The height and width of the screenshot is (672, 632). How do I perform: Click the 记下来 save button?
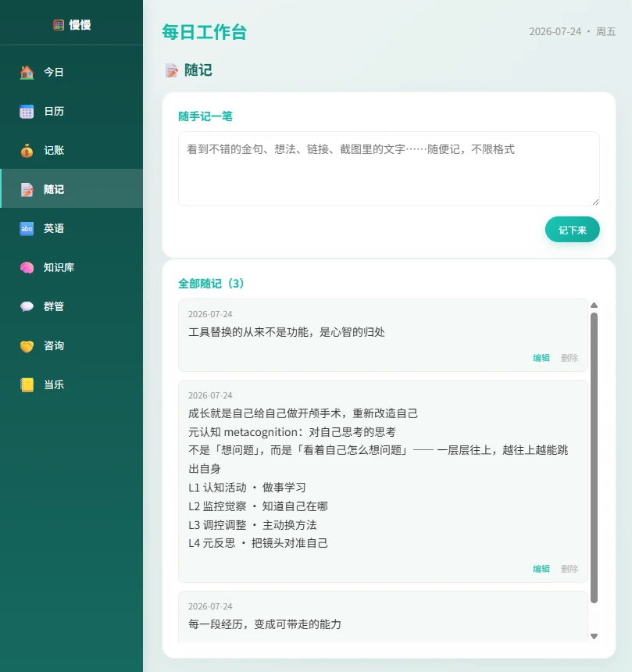[572, 230]
